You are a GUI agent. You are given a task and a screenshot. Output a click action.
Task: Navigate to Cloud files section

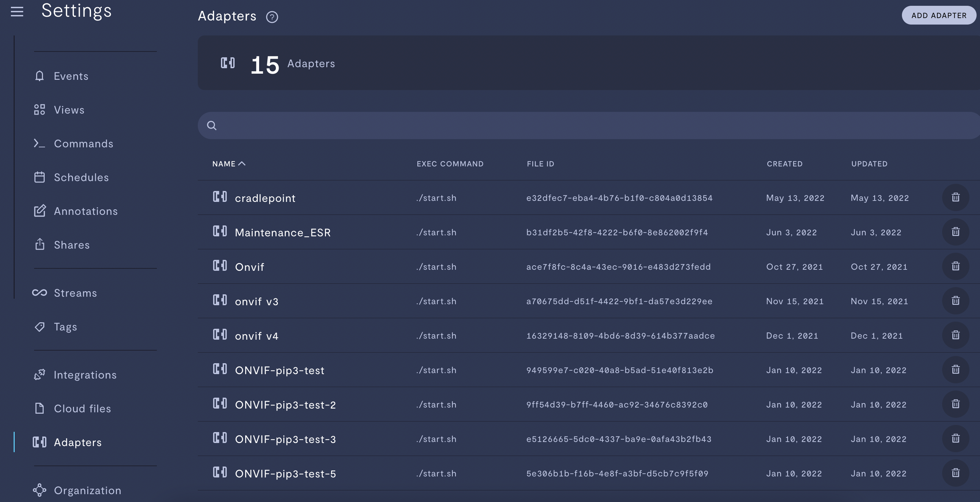pyautogui.click(x=82, y=409)
